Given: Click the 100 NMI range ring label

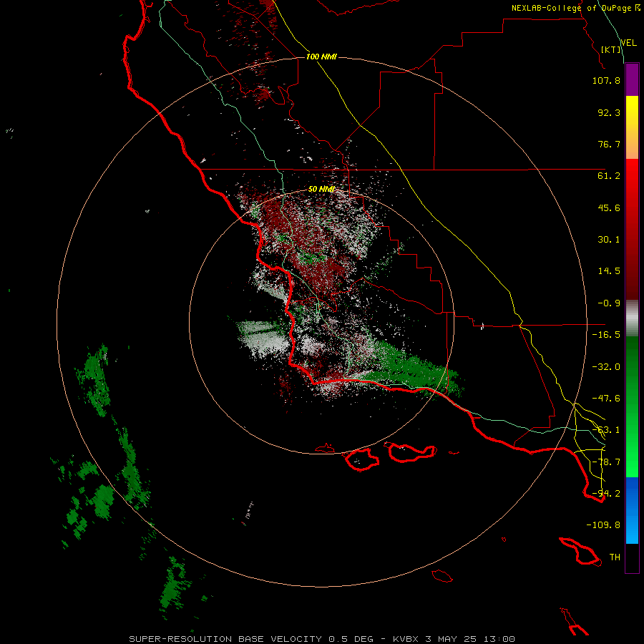Looking at the screenshot, I should click(x=321, y=57).
